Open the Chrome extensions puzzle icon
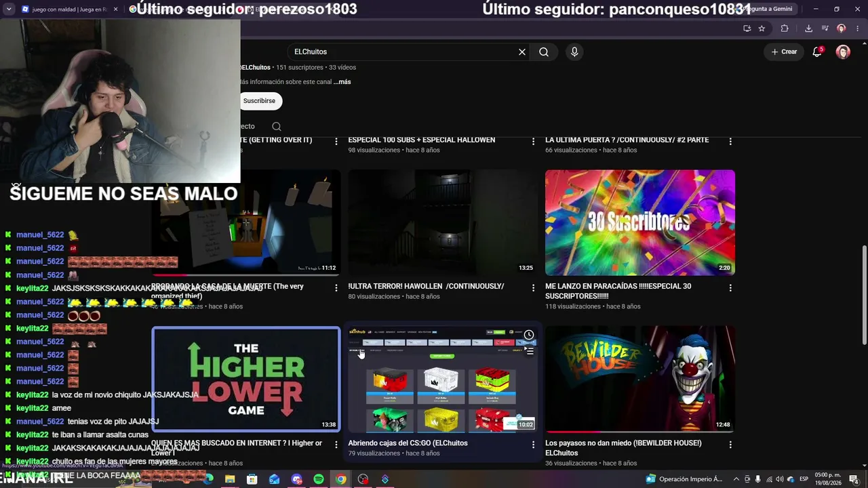868x488 pixels. coord(785,28)
